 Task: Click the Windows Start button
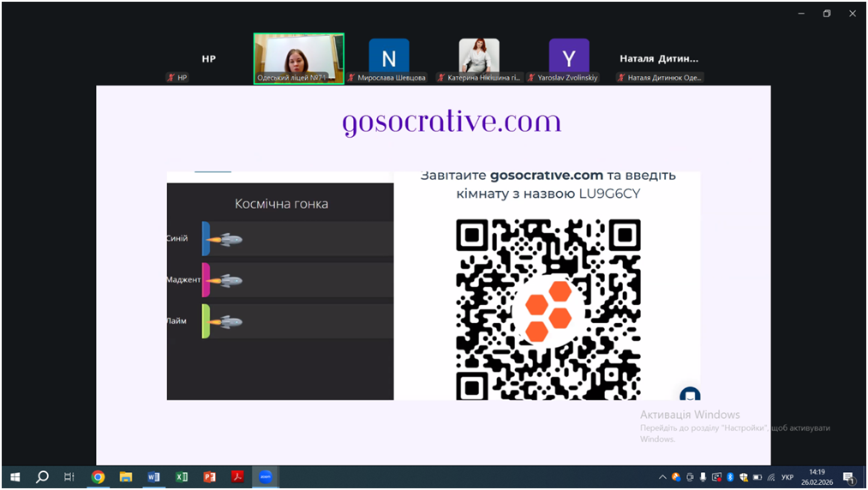(x=15, y=477)
